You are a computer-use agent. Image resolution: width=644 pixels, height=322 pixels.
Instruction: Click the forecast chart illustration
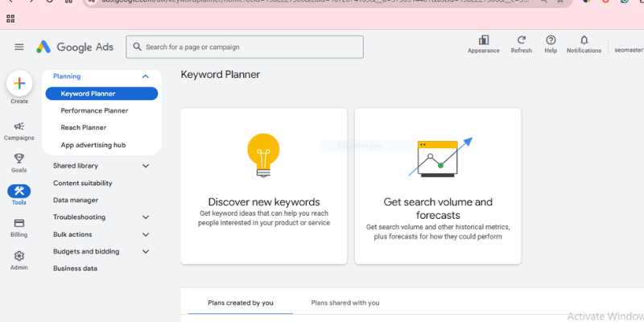point(440,157)
